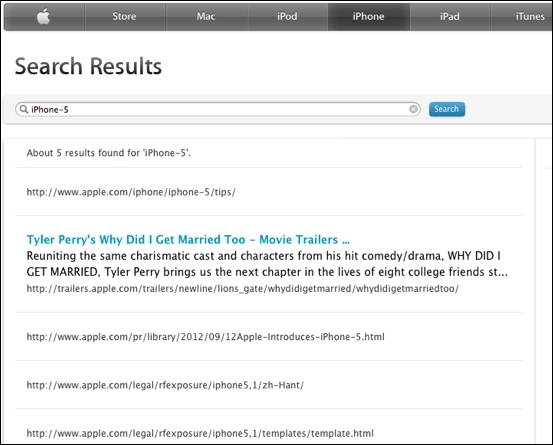Viewport: 553px width, 445px height.
Task: Click the 'About 5 results found' summary text
Action: (109, 153)
